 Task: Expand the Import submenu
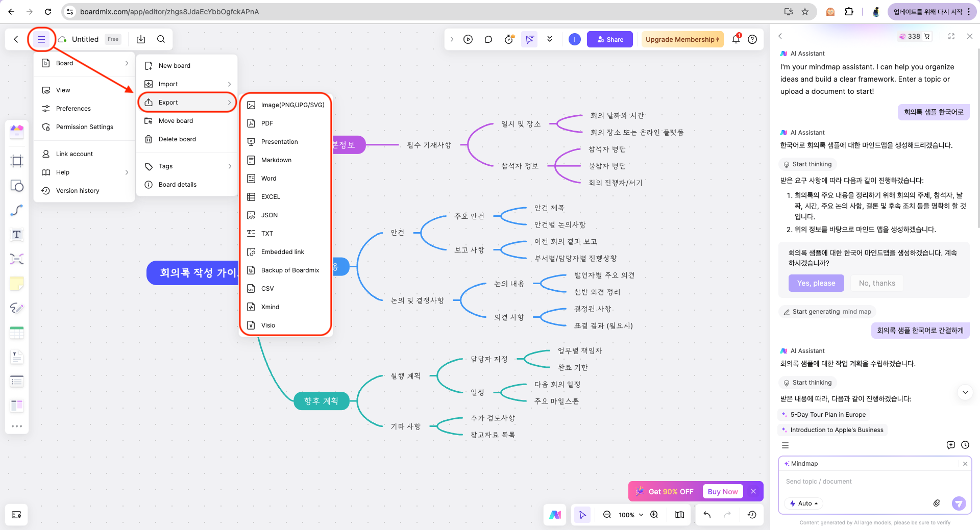168,84
